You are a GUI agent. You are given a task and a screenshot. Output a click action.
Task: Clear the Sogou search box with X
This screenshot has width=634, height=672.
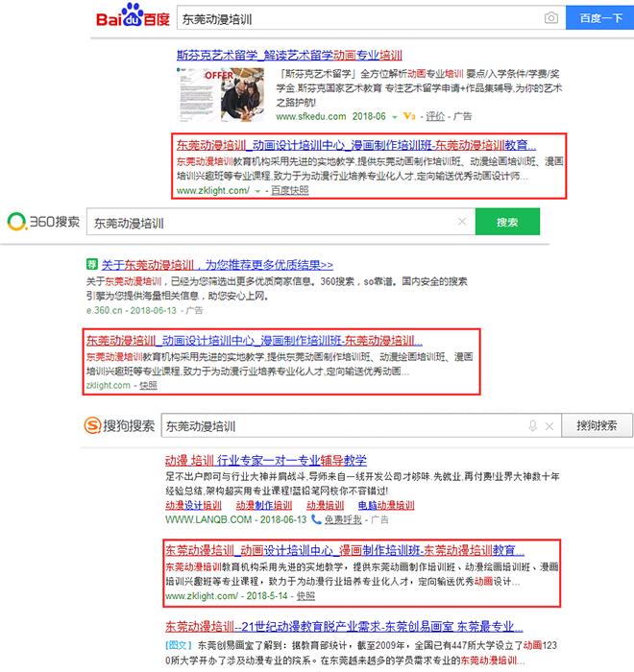(549, 426)
